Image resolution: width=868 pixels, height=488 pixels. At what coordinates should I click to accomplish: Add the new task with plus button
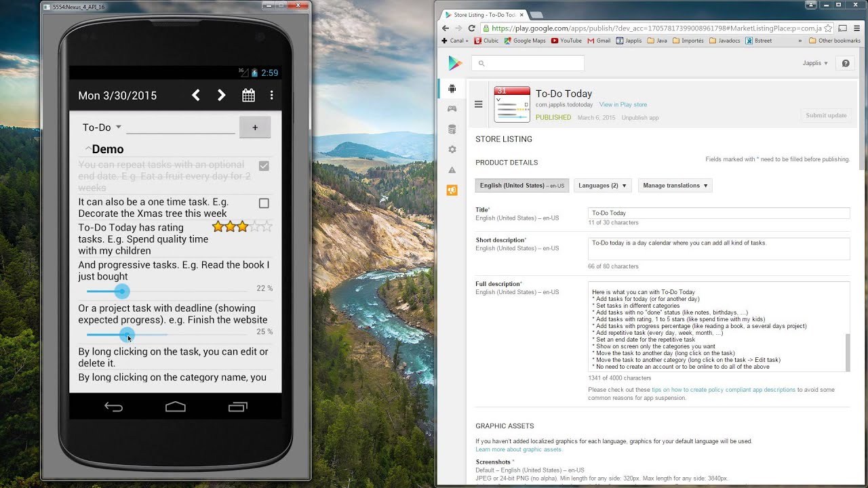255,127
